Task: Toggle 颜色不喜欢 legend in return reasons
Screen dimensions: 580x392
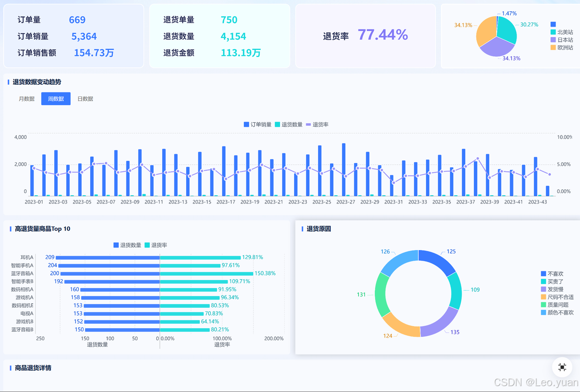Action: point(557,312)
